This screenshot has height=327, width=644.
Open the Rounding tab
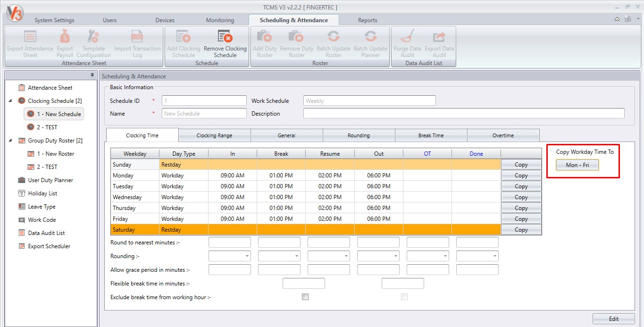359,135
